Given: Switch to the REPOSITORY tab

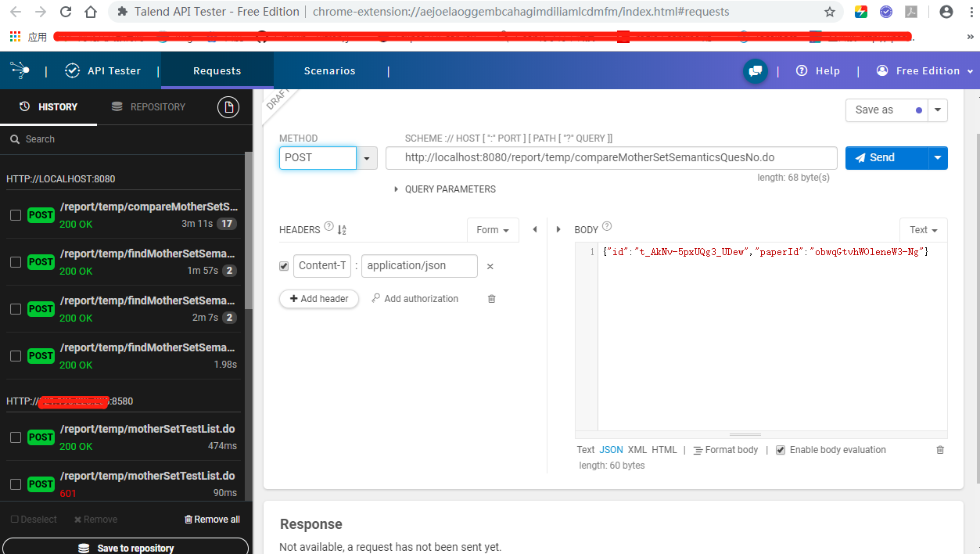Looking at the screenshot, I should [x=149, y=106].
